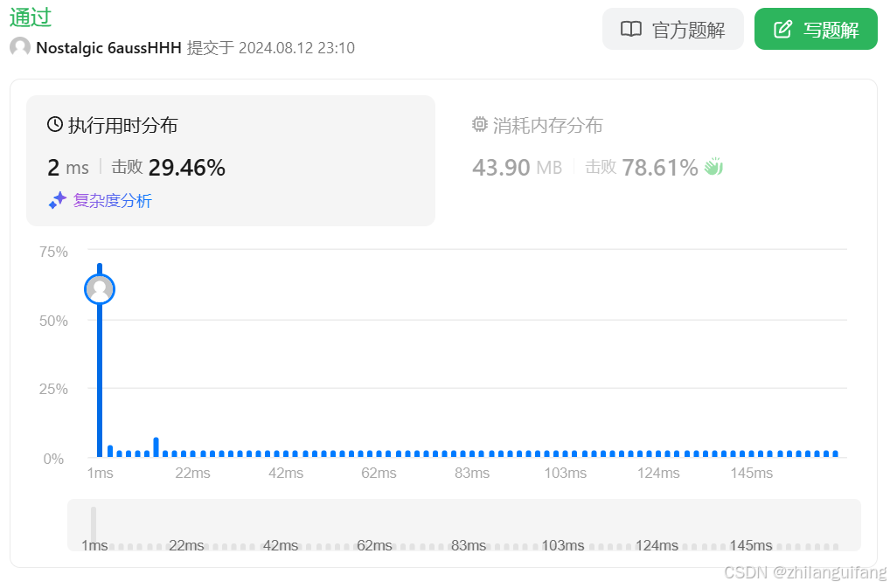
Task: Click the tall bar at 1ms
Action: 100,360
